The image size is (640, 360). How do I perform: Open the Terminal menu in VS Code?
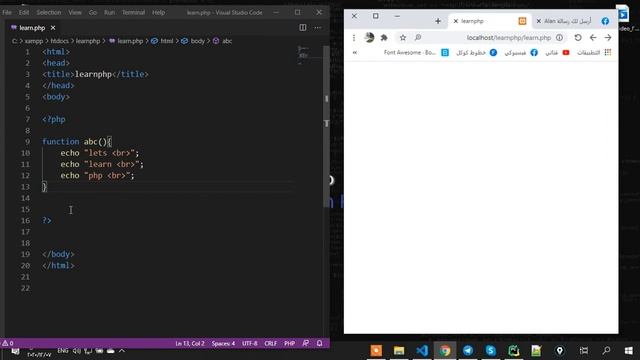point(133,12)
